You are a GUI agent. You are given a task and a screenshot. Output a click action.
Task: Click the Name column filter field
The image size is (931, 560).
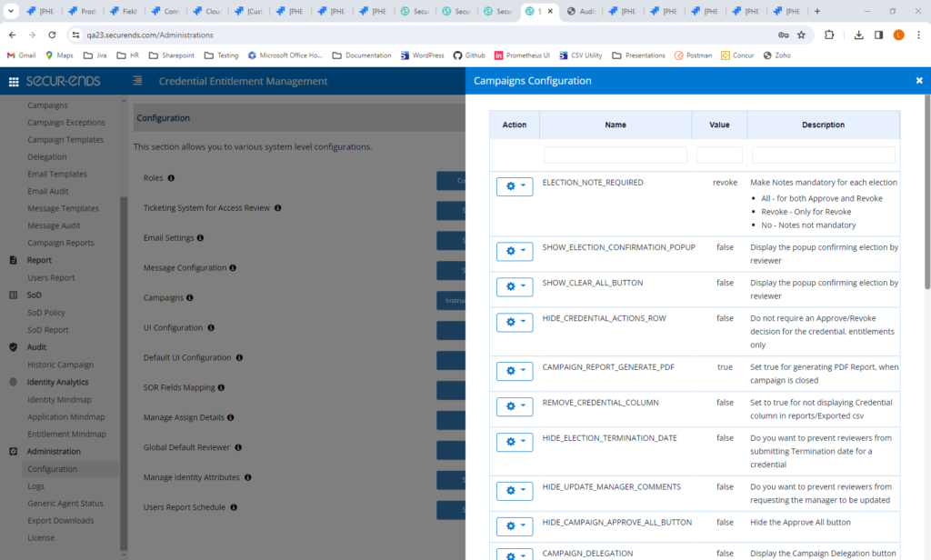coord(616,155)
